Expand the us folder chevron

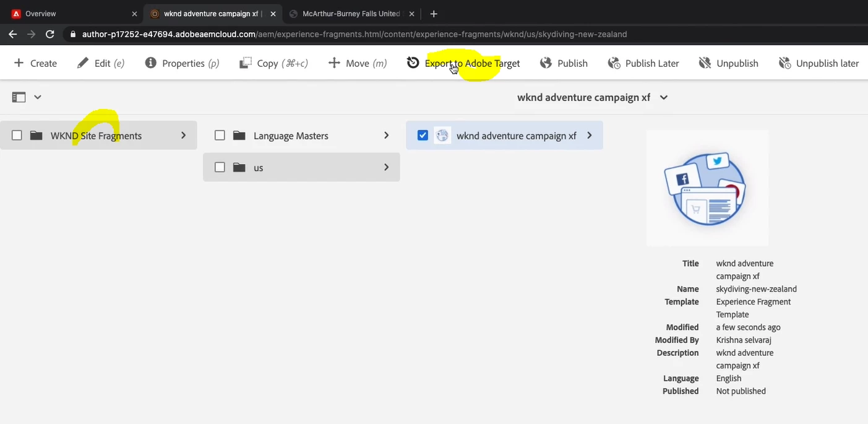click(386, 167)
